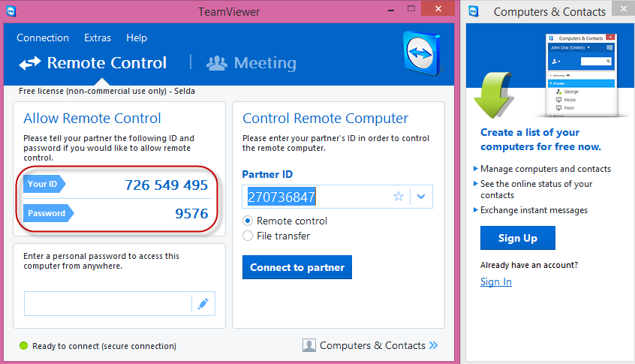
Task: Open the Connection menu
Action: (43, 38)
